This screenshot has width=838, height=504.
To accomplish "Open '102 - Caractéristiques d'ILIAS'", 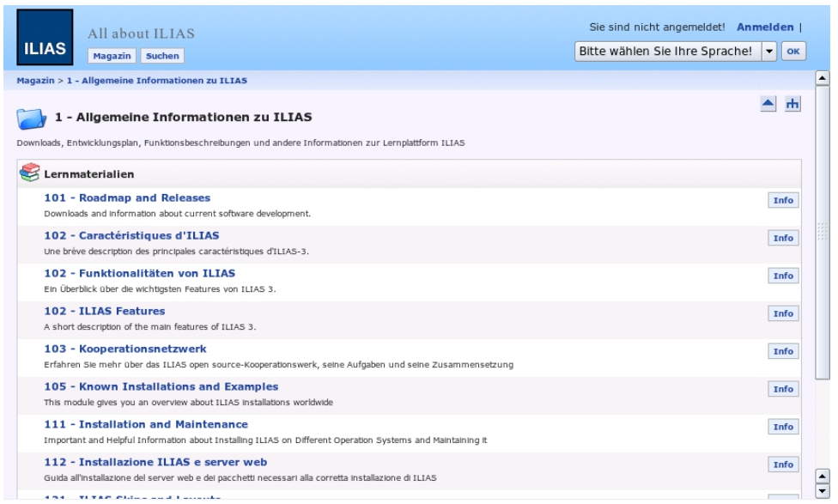I will tap(131, 236).
